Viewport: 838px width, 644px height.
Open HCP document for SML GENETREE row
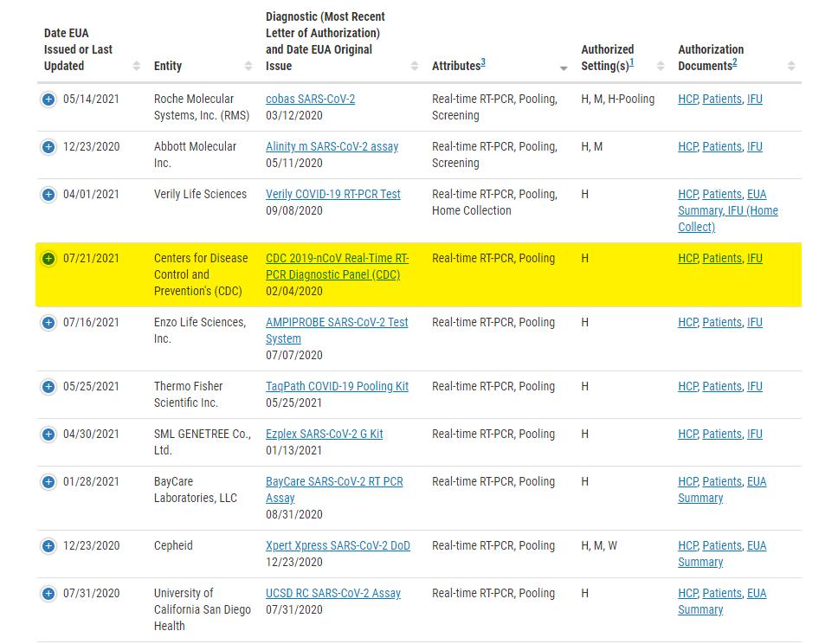point(688,434)
